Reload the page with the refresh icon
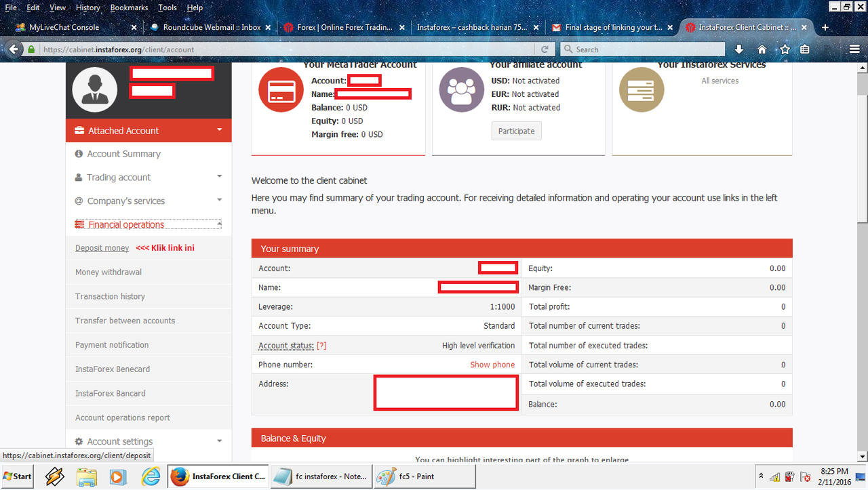 (x=545, y=49)
